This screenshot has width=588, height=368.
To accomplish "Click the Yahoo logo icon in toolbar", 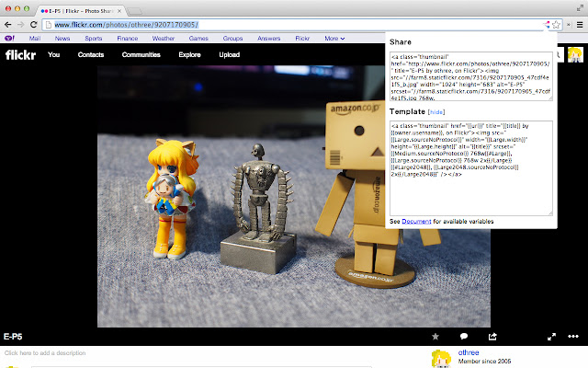I will tap(9, 39).
